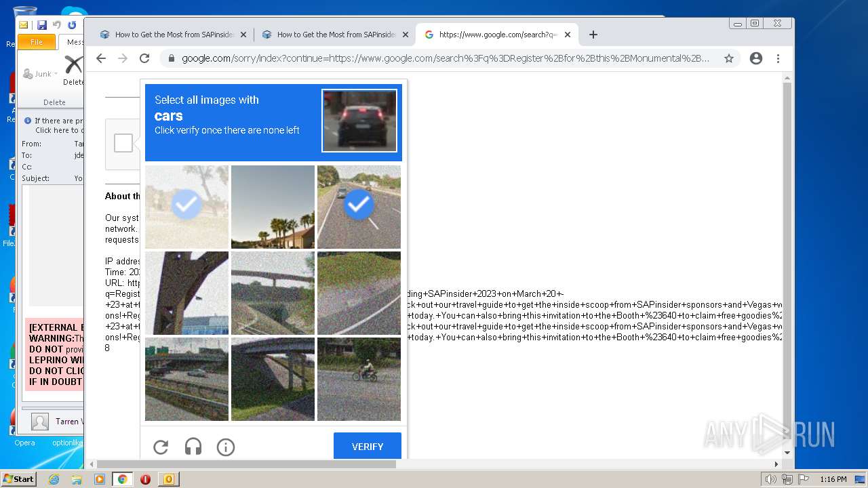Bookmark this page with the star
Screen dimensions: 868x488
click(729, 58)
